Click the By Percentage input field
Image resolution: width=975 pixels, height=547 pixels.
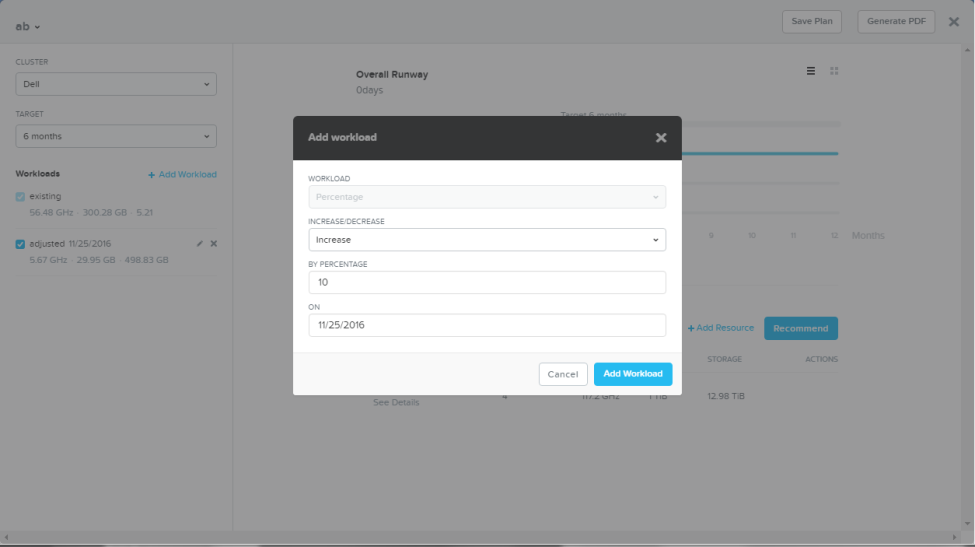point(487,283)
